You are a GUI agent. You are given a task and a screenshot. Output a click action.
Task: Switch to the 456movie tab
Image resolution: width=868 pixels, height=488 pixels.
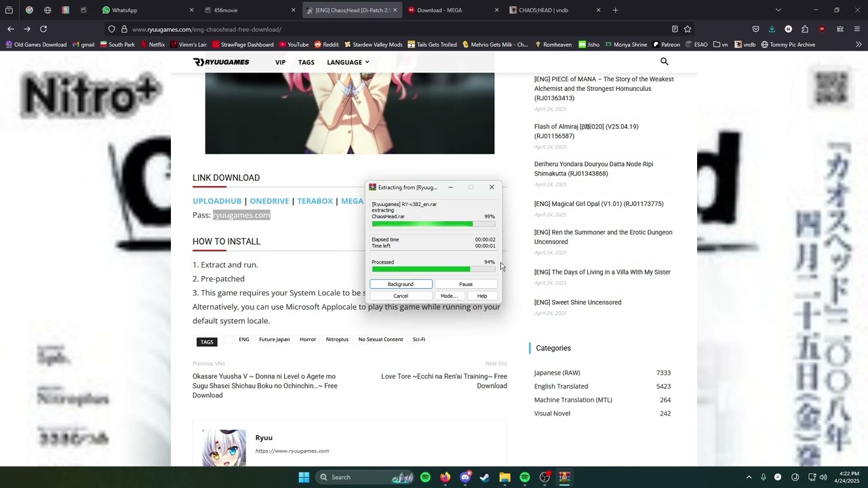click(x=249, y=10)
